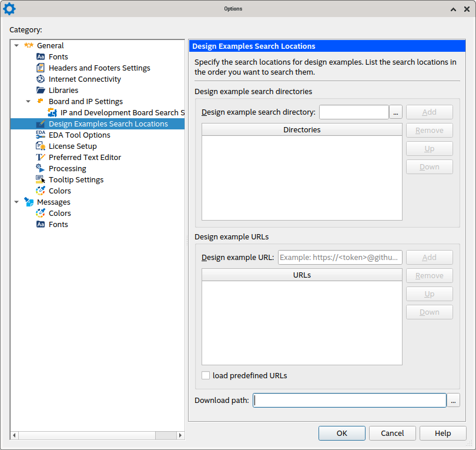Click the category tree horizontal scrollbar thumb
Viewport: 476px width, 450px height.
coord(87,435)
